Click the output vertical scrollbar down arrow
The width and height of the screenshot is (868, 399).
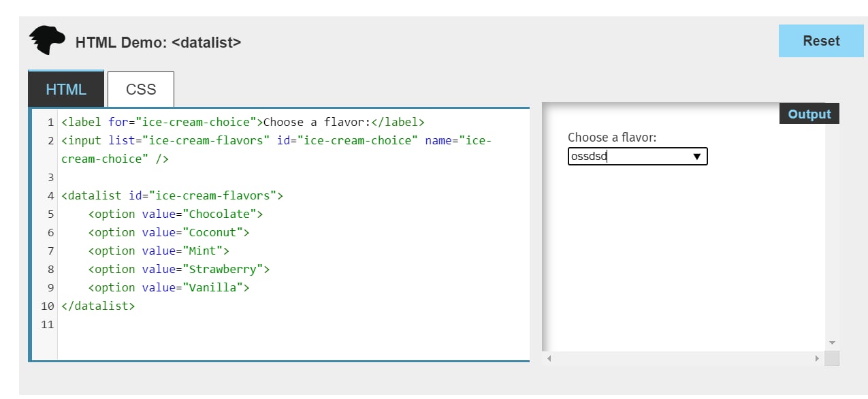pos(832,342)
